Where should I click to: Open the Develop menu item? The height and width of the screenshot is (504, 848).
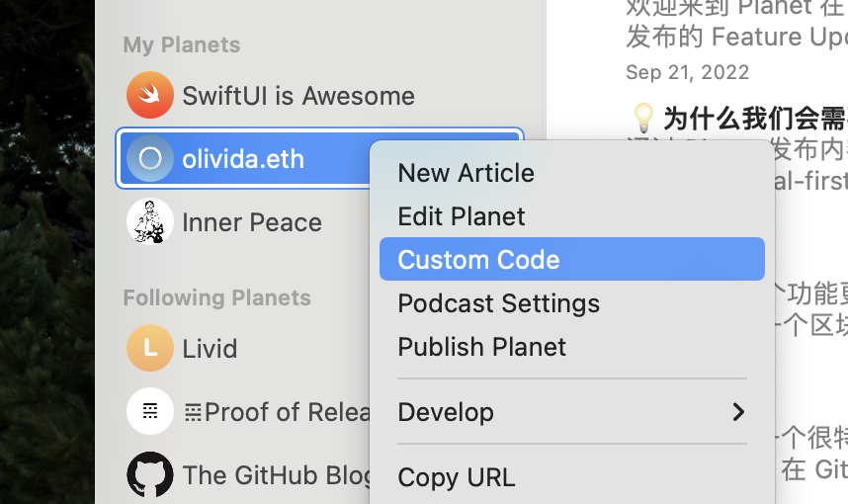click(x=446, y=412)
